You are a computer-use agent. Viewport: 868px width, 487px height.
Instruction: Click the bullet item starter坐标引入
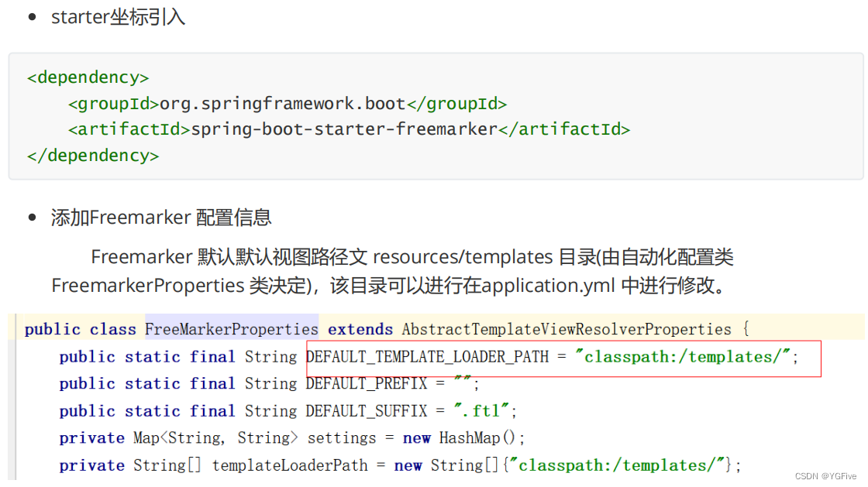click(x=117, y=16)
